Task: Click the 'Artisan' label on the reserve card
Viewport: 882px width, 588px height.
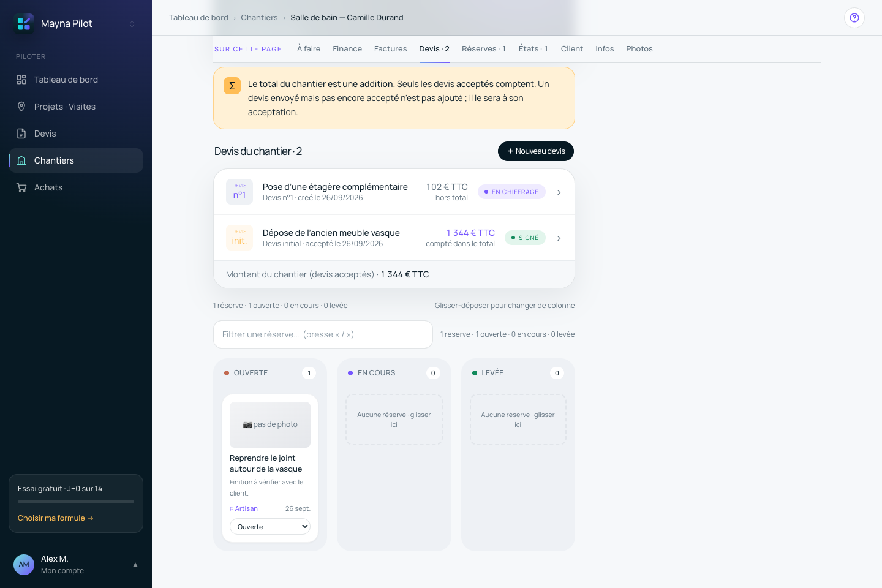Action: [x=246, y=509]
